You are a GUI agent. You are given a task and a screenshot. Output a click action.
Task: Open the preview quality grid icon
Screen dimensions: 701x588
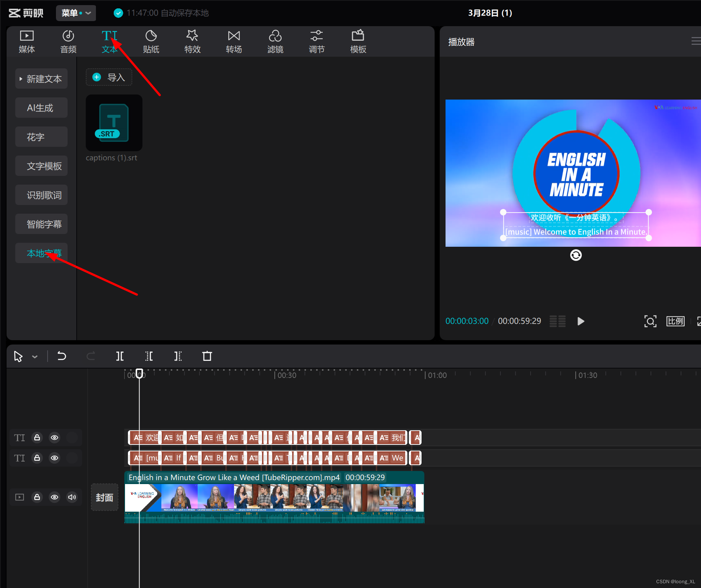[557, 321]
